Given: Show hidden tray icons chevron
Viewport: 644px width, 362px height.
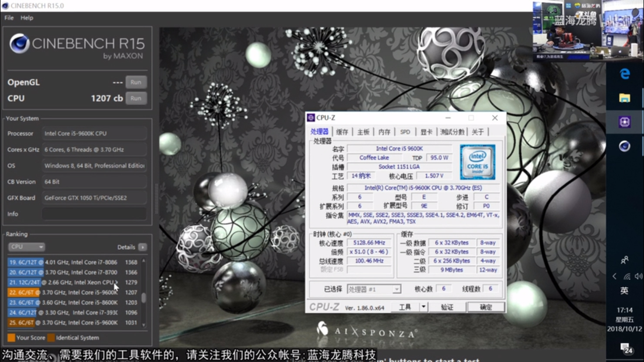Looking at the screenshot, I should coord(614,276).
